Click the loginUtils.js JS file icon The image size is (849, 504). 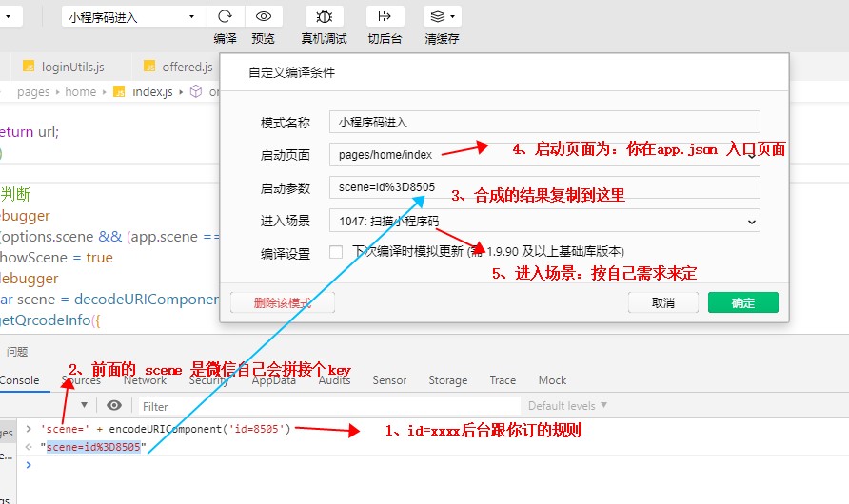[x=29, y=66]
